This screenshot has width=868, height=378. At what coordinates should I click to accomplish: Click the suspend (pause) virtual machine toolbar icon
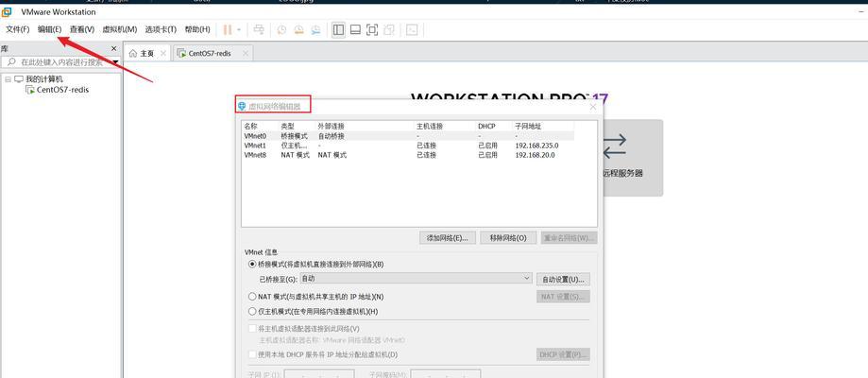click(x=227, y=30)
